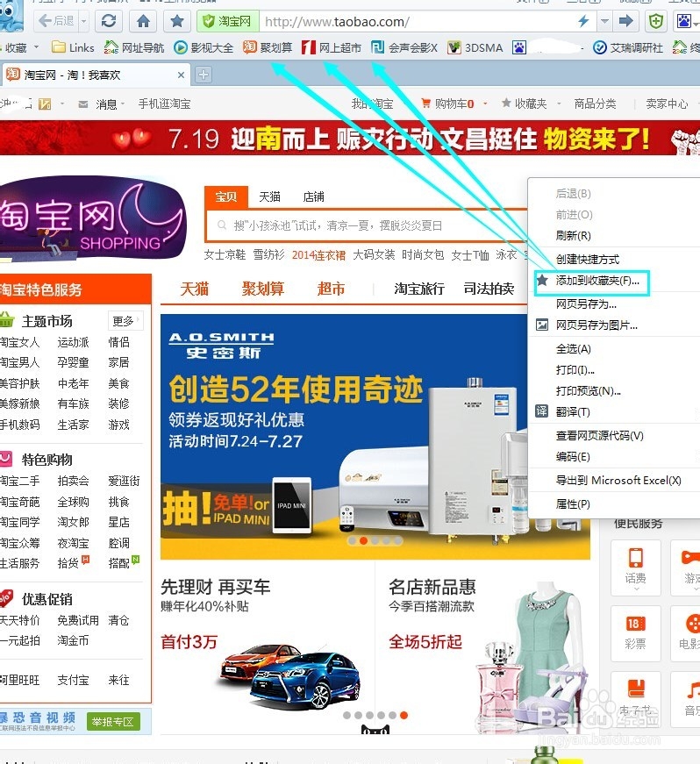This screenshot has height=764, width=700.
Task: Choose 属性(P) in context menu
Action: coord(573,504)
